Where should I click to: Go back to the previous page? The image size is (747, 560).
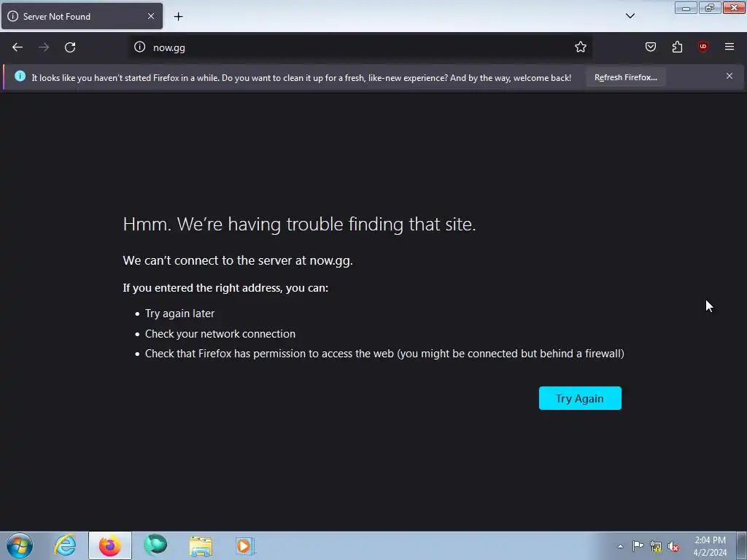pos(18,47)
